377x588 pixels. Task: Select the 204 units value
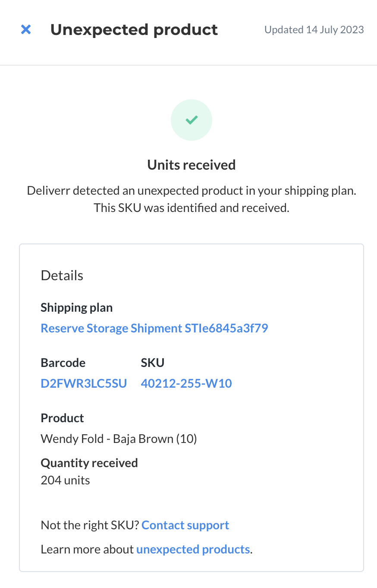[x=65, y=480]
